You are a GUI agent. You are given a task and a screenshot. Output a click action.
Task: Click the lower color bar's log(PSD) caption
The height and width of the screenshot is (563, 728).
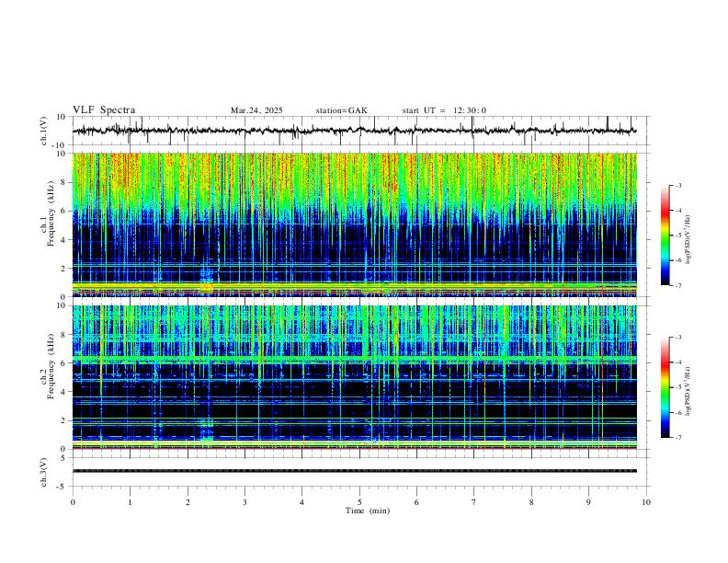click(x=688, y=392)
